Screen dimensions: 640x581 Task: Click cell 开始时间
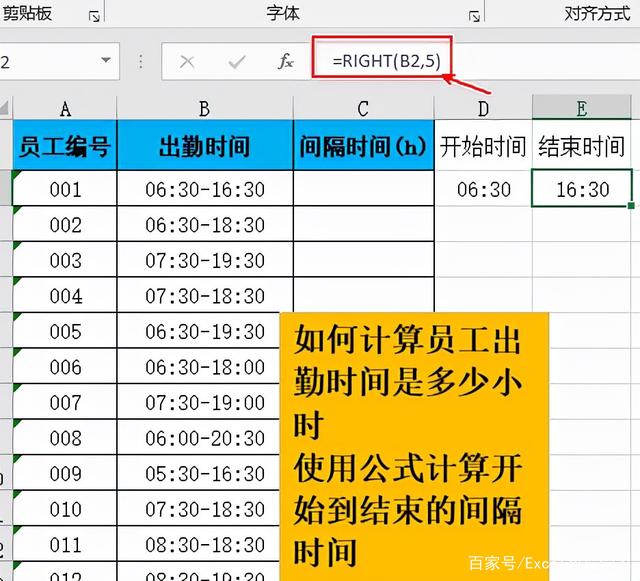483,145
